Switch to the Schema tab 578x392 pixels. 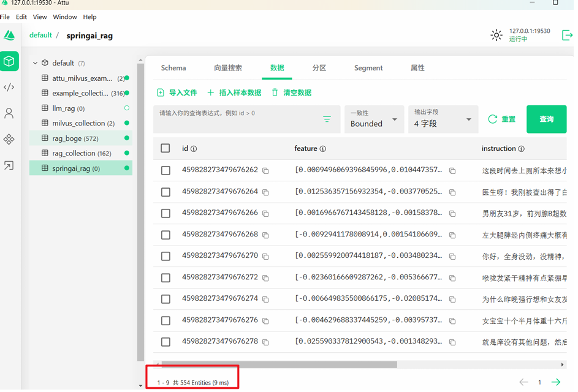173,68
